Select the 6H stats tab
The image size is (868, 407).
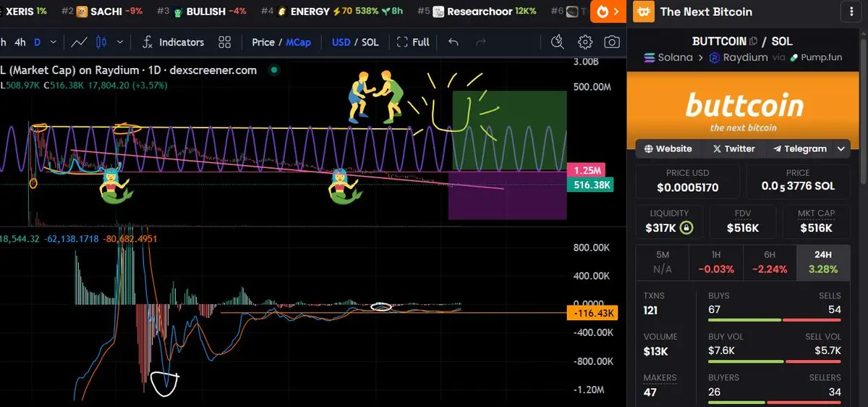pos(769,263)
